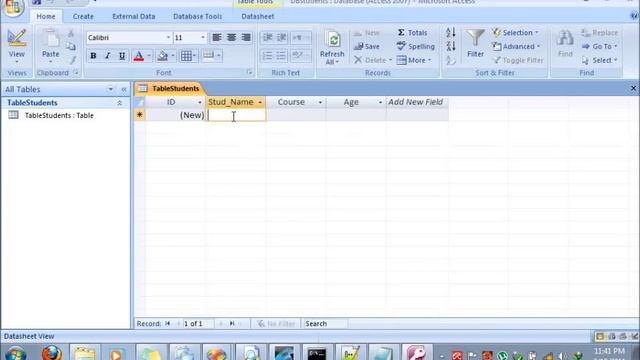Switch to the Create ribbon tab

[x=83, y=16]
